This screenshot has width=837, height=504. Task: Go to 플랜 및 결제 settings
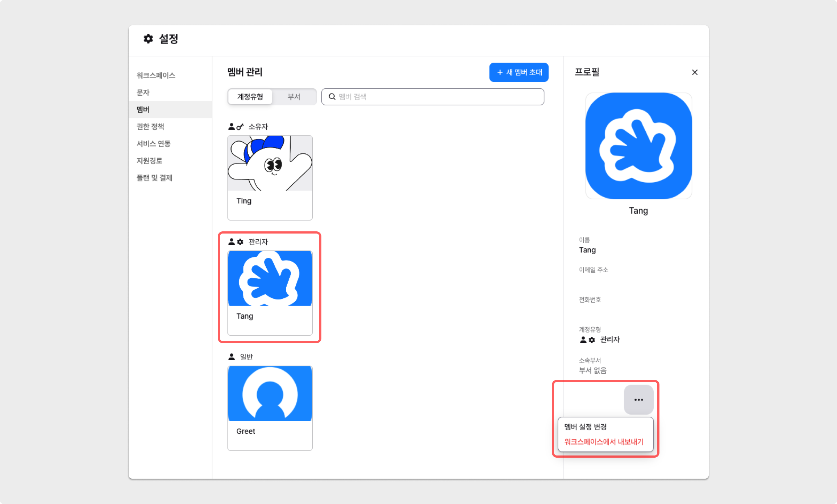[x=154, y=178]
